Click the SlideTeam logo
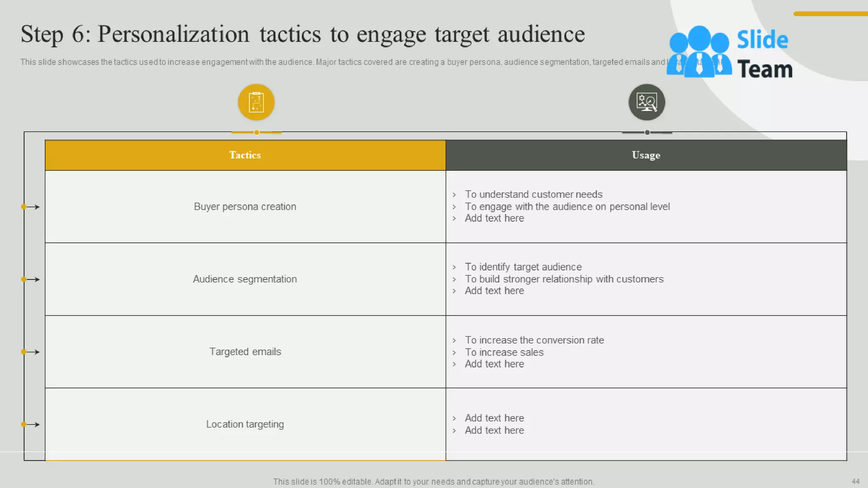 pyautogui.click(x=729, y=52)
